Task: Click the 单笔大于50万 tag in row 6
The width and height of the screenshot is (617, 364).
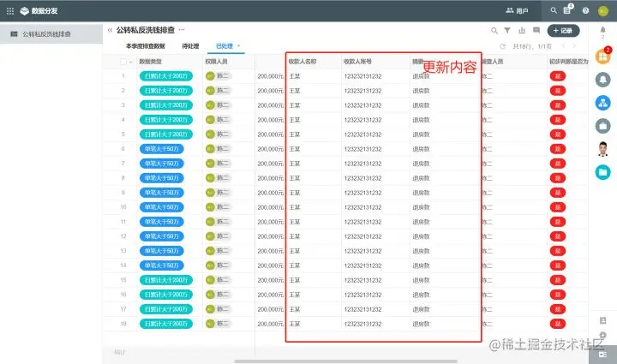Action: click(x=161, y=149)
